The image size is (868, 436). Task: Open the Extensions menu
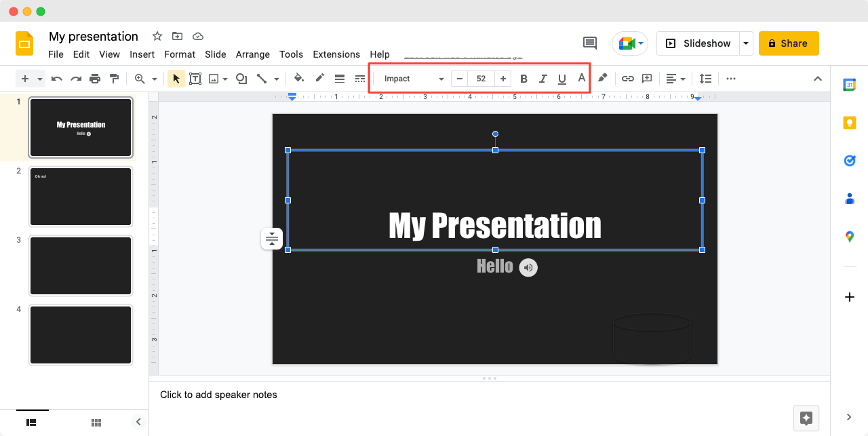pyautogui.click(x=336, y=54)
